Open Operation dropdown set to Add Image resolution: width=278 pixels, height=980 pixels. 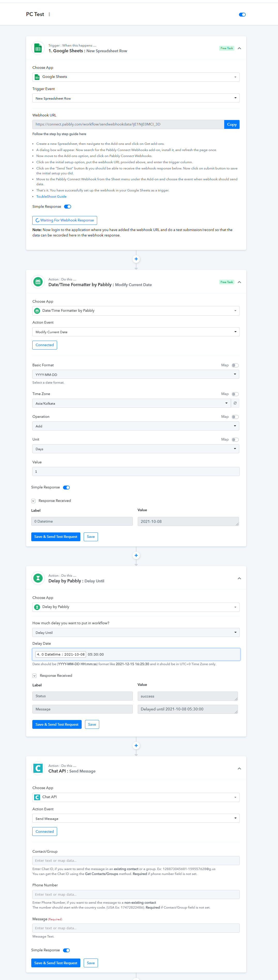136,426
